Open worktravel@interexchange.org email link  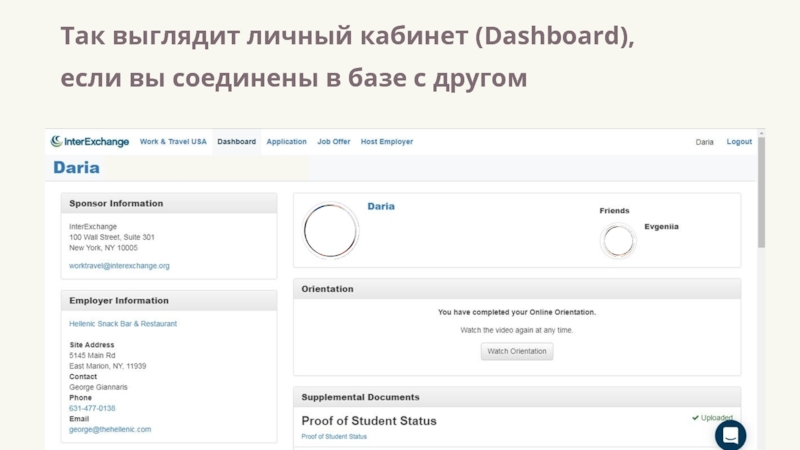(x=119, y=266)
